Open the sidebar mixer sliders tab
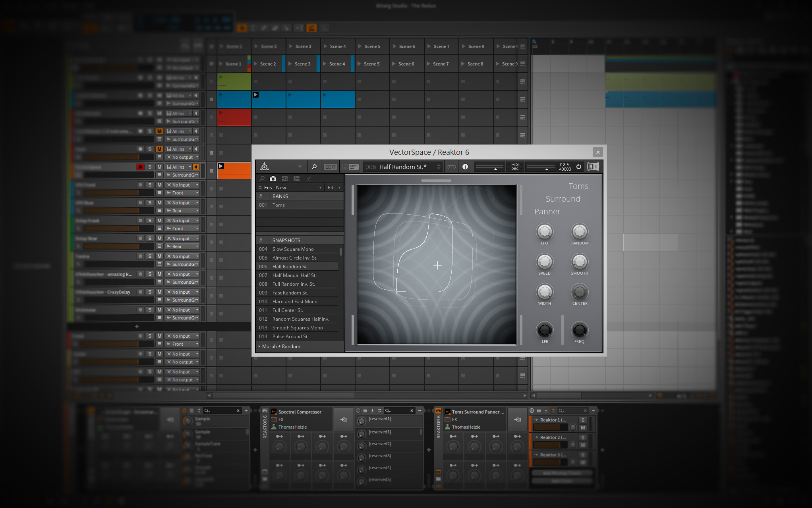Screen dimensions: 812x508 point(284,179)
